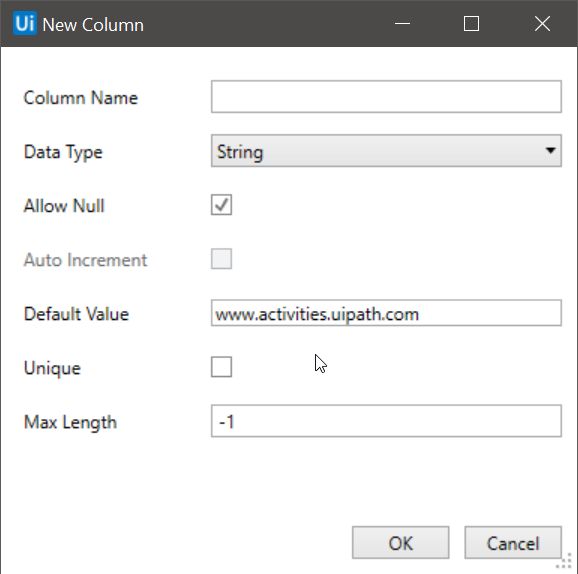Confirm with the OK button
The width and height of the screenshot is (578, 574).
tap(400, 543)
